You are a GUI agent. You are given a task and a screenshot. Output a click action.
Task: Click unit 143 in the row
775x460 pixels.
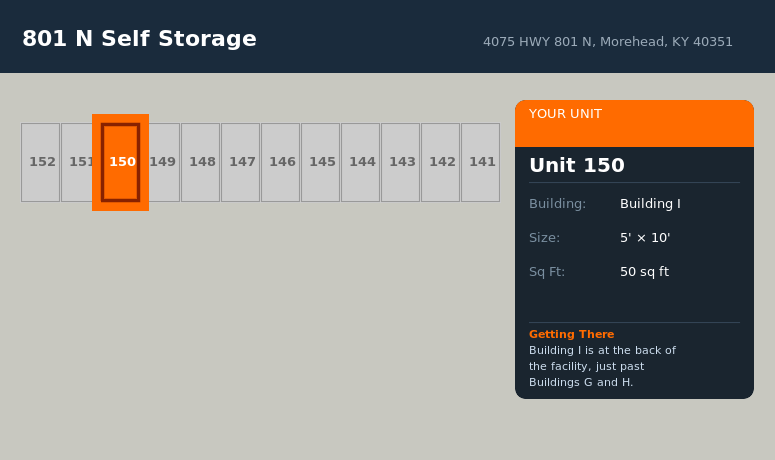coord(401,162)
